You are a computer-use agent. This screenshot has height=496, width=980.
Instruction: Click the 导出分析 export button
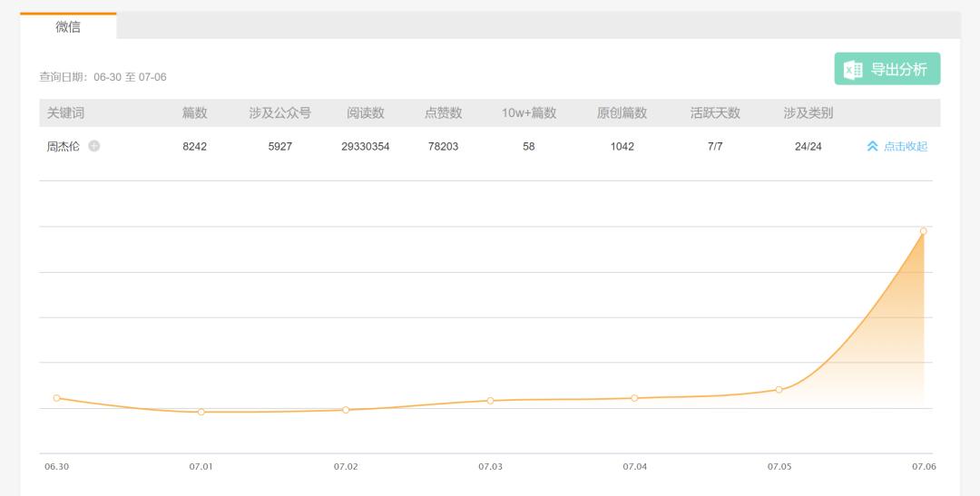tap(887, 69)
